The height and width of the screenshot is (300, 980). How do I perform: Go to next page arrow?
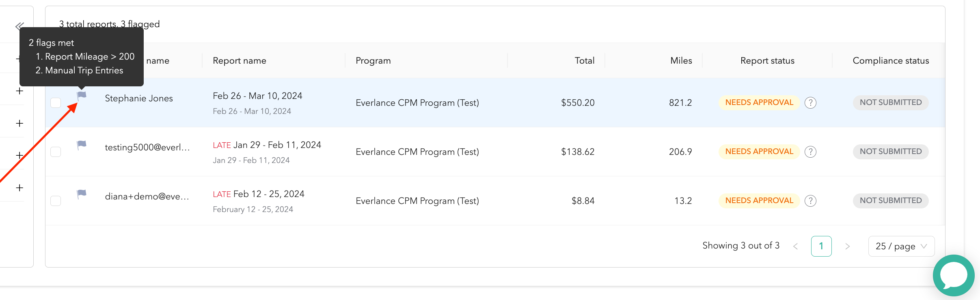click(847, 246)
